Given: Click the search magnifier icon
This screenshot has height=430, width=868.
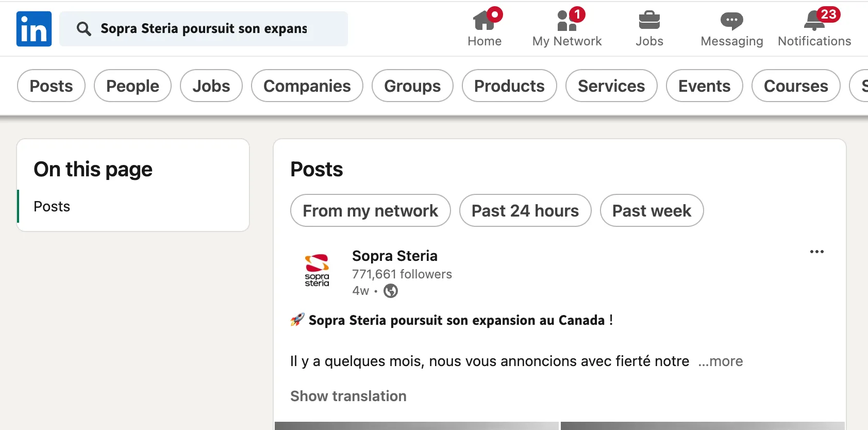Looking at the screenshot, I should coord(84,29).
